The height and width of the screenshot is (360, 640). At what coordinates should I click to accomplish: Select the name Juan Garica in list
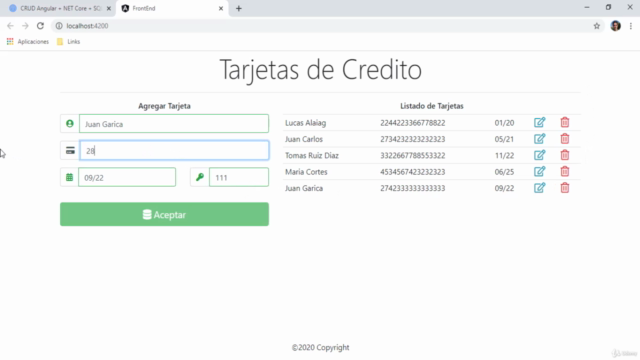[304, 188]
